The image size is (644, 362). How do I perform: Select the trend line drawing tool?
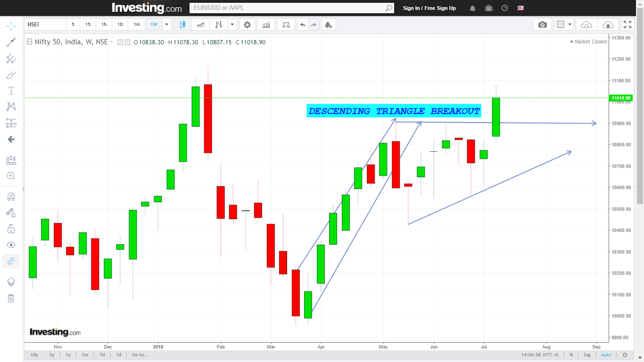click(11, 42)
